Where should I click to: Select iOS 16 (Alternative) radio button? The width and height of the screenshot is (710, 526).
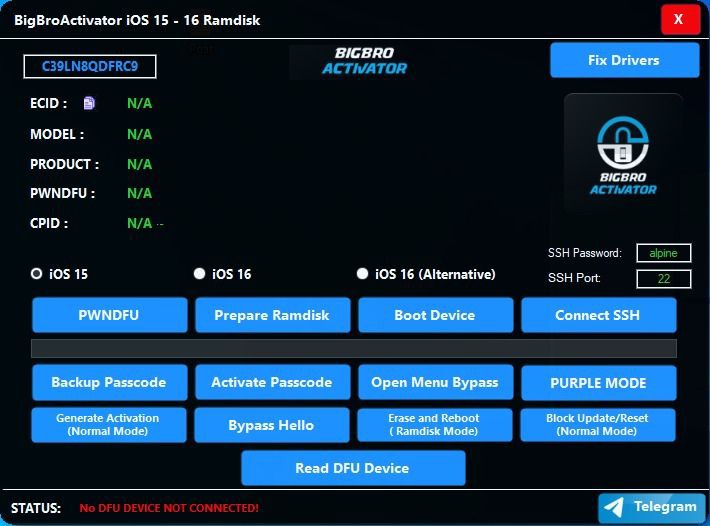coord(363,273)
